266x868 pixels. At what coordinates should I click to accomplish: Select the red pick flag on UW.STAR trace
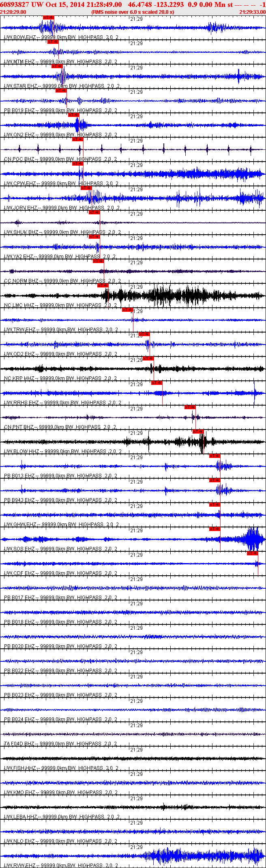[x=57, y=66]
